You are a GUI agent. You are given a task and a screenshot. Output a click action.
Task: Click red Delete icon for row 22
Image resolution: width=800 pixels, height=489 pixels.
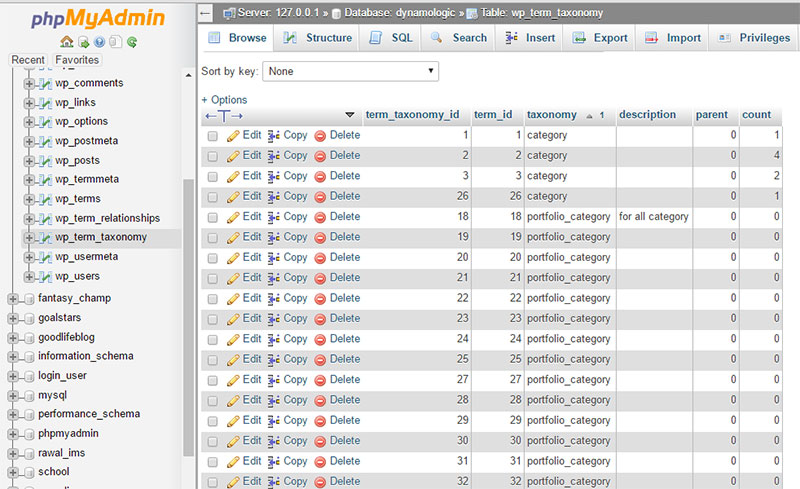pyautogui.click(x=320, y=299)
